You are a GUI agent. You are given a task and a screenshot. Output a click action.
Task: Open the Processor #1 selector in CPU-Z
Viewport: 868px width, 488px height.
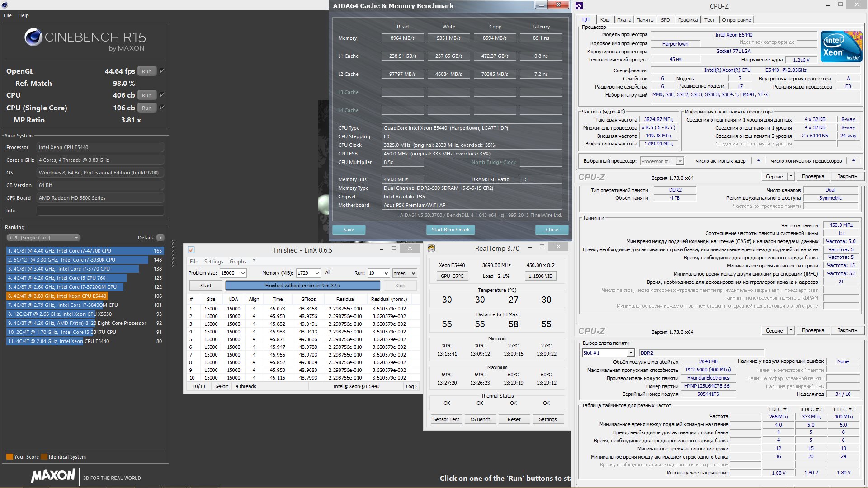tap(662, 161)
